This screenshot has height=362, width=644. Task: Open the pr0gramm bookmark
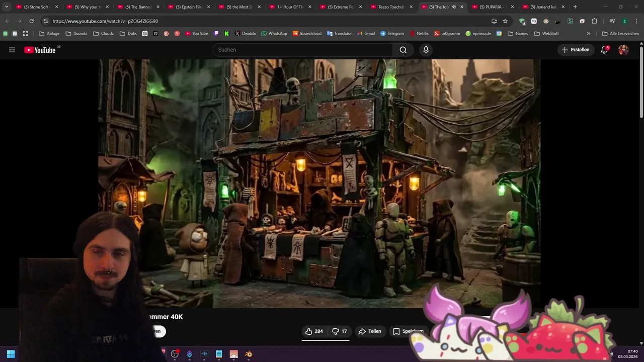pos(447,34)
